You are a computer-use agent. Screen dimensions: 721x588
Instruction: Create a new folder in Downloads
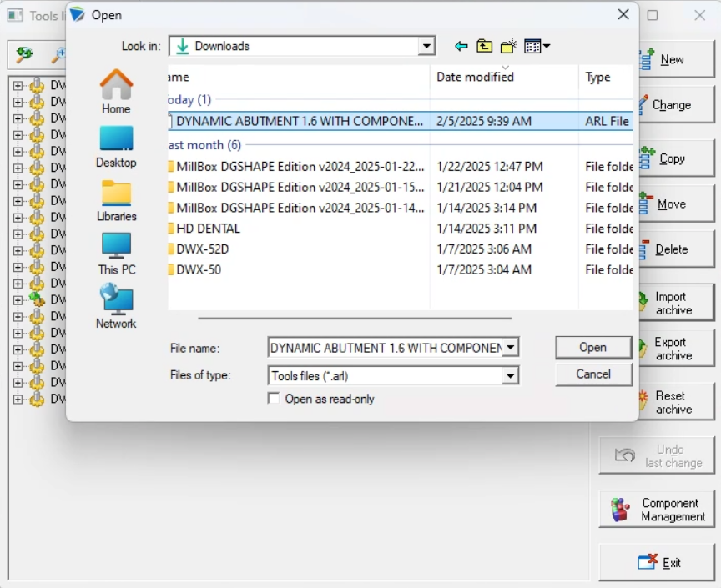coord(508,46)
